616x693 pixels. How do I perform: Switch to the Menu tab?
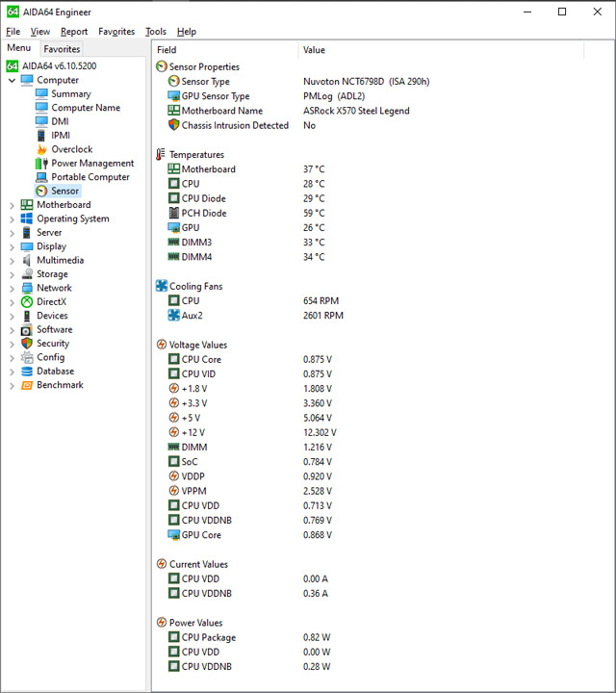(x=19, y=48)
